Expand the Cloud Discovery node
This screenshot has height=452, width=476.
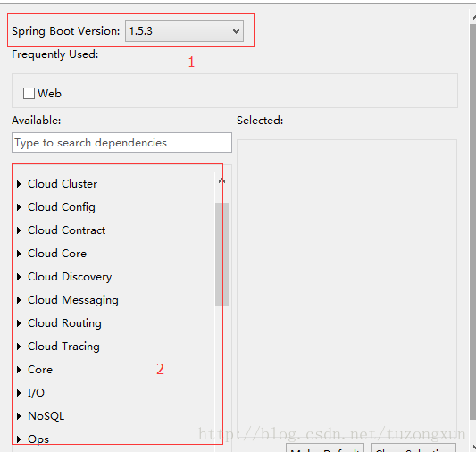[19, 277]
